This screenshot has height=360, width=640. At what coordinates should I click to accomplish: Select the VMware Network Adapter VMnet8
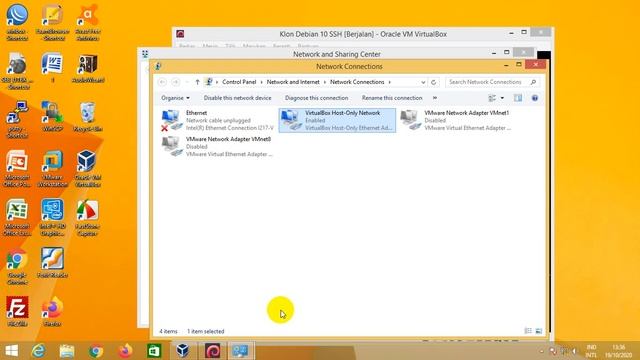pos(217,147)
